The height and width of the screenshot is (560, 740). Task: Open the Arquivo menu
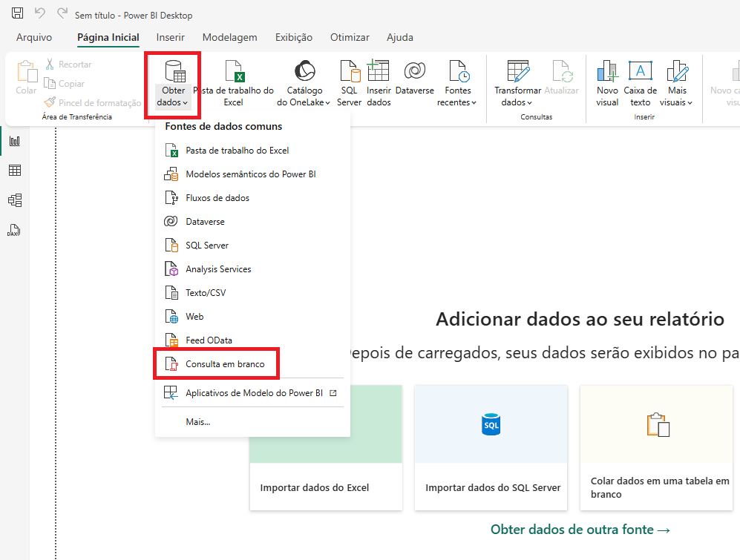[x=34, y=37]
